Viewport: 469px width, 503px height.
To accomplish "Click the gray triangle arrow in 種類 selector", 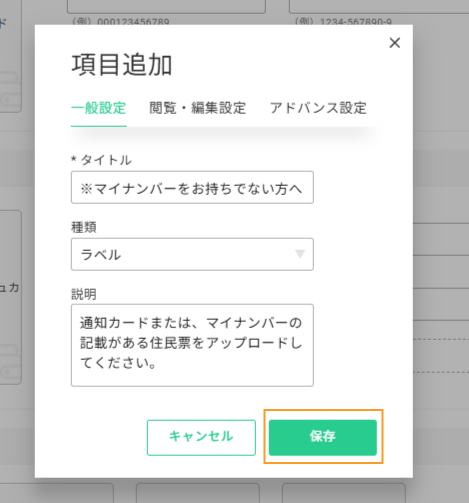I will click(300, 254).
